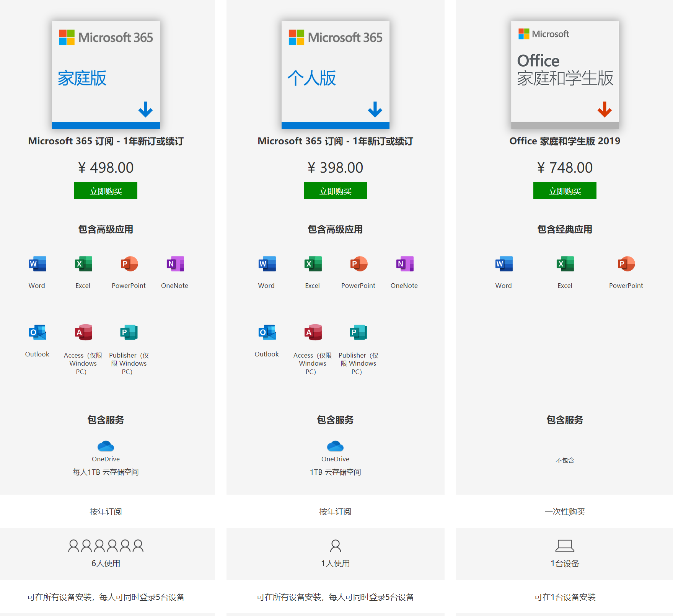
Task: Click the red download arrow on Office 2019 card
Action: (604, 109)
